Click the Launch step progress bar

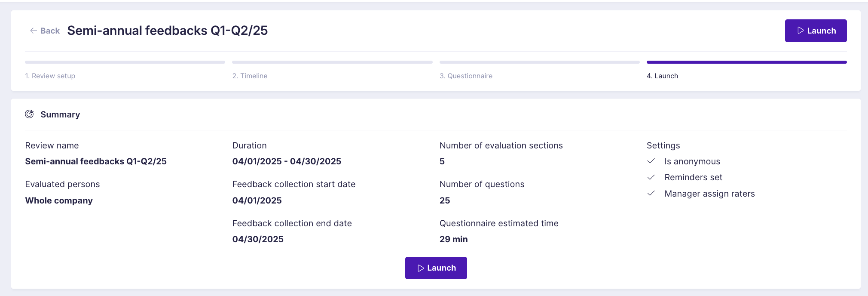pyautogui.click(x=746, y=62)
